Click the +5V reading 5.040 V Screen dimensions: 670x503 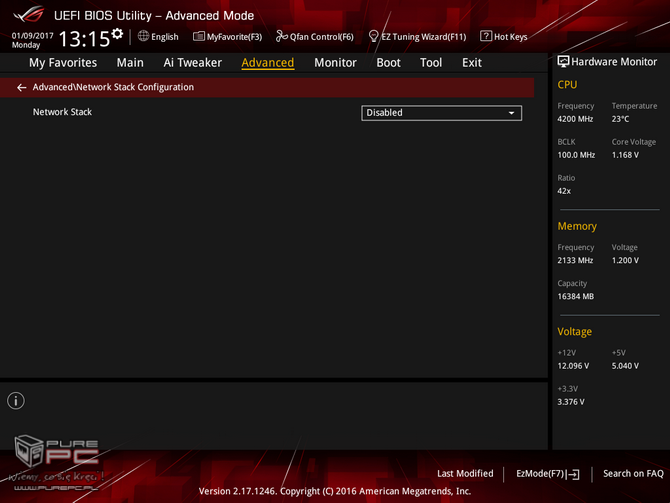pyautogui.click(x=625, y=366)
